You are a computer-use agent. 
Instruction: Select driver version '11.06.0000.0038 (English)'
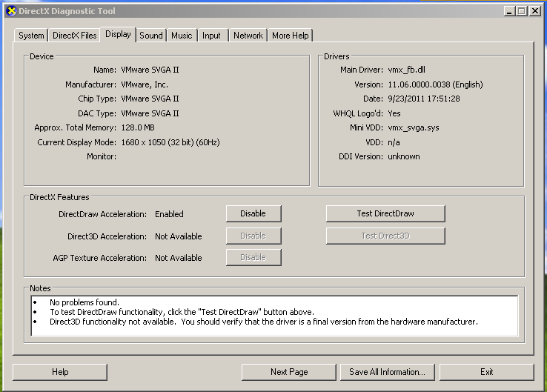click(x=435, y=84)
